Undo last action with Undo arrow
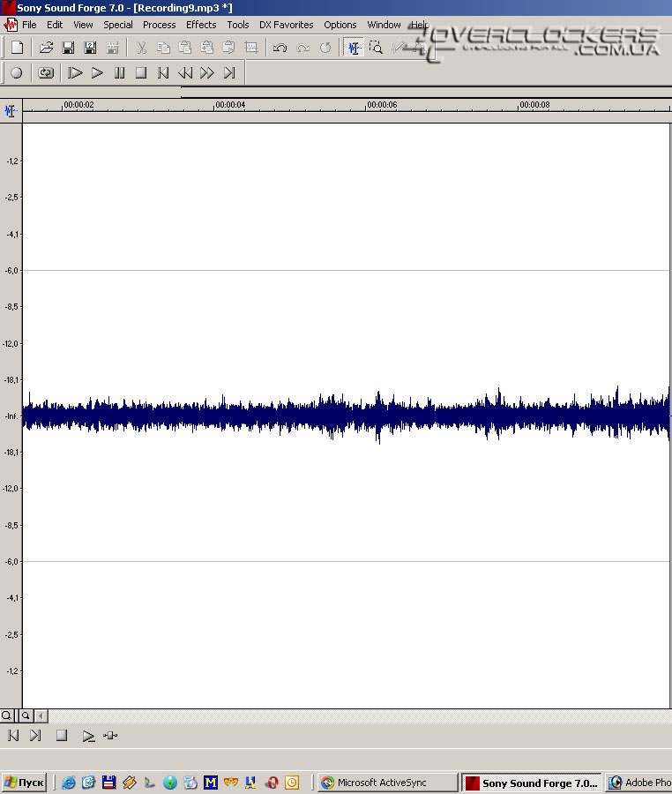This screenshot has height=794, width=672. click(280, 49)
